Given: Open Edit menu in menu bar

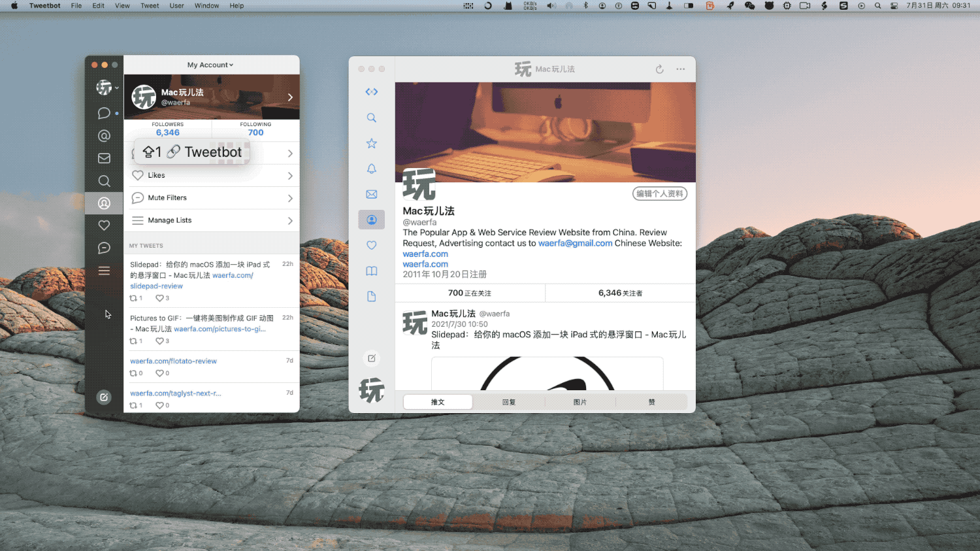Looking at the screenshot, I should (x=99, y=6).
